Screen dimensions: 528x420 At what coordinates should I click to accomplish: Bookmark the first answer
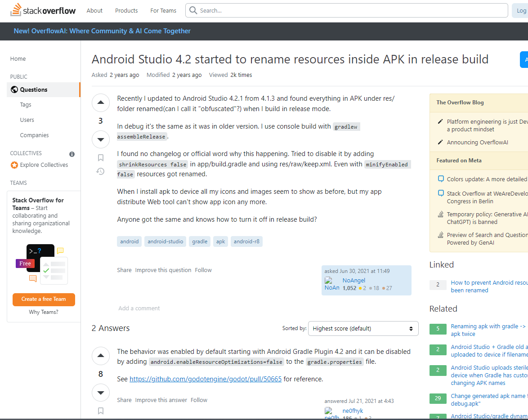coord(100,411)
